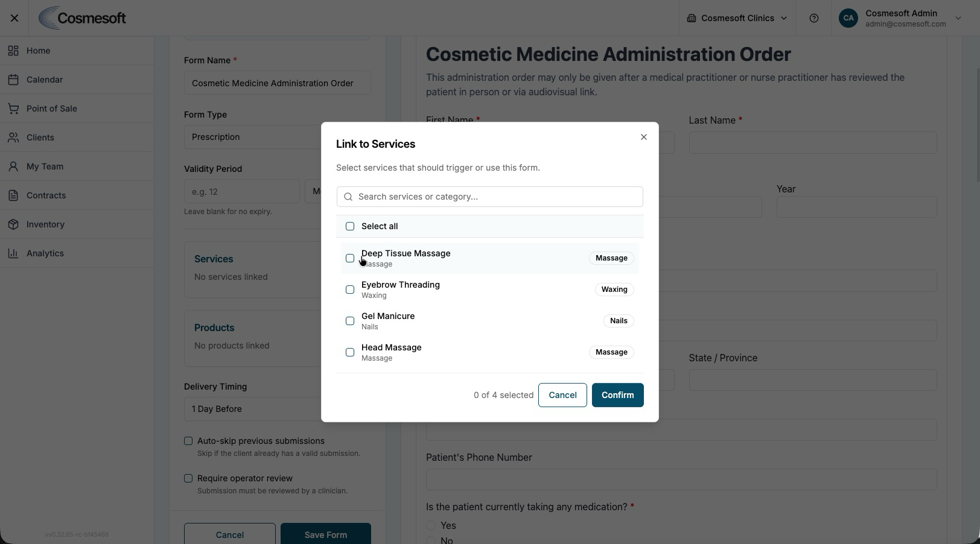This screenshot has height=544, width=980.
Task: Open the Cosmesoft Clinics location dropdown
Action: point(737,18)
